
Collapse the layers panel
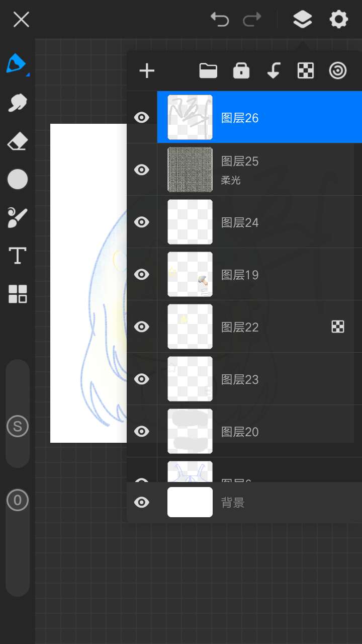click(x=302, y=20)
